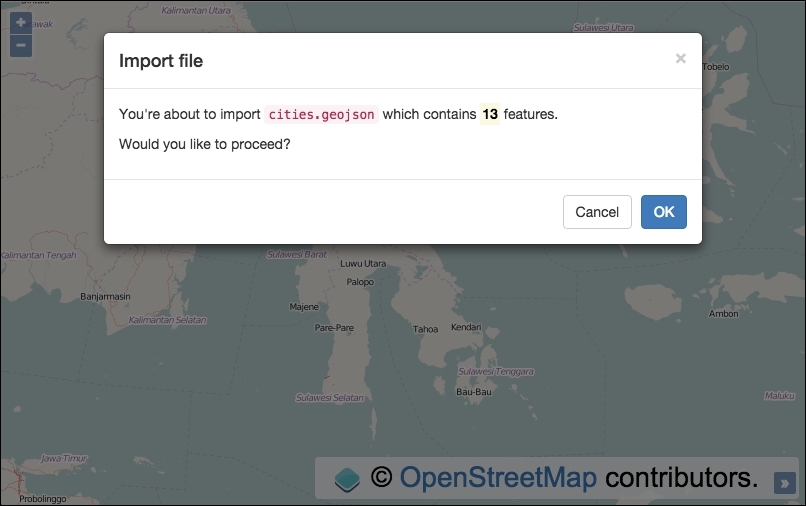Click the Majene map label
This screenshot has width=806, height=506.
[304, 307]
